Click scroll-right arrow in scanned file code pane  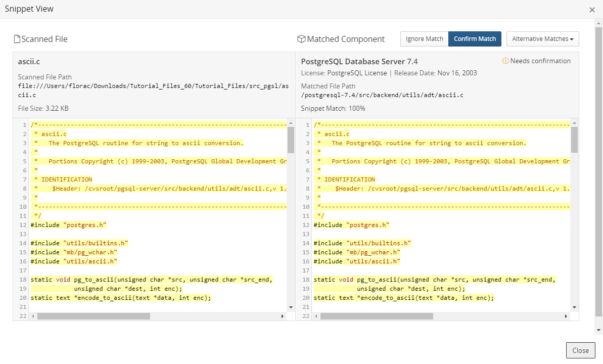283,316
